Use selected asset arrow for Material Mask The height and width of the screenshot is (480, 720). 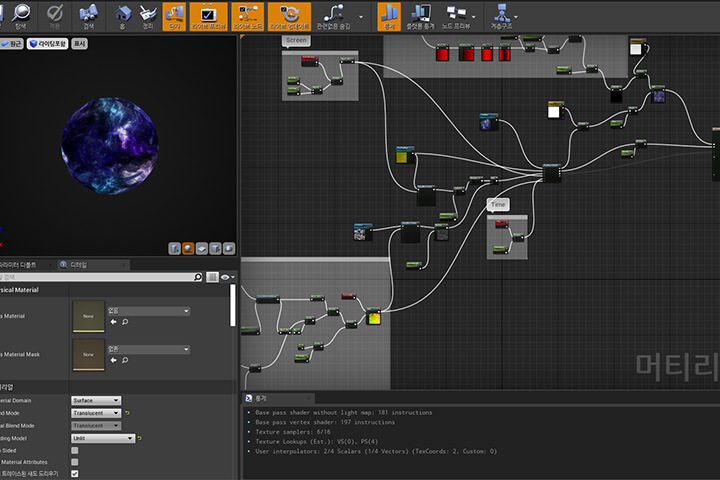[x=113, y=361]
